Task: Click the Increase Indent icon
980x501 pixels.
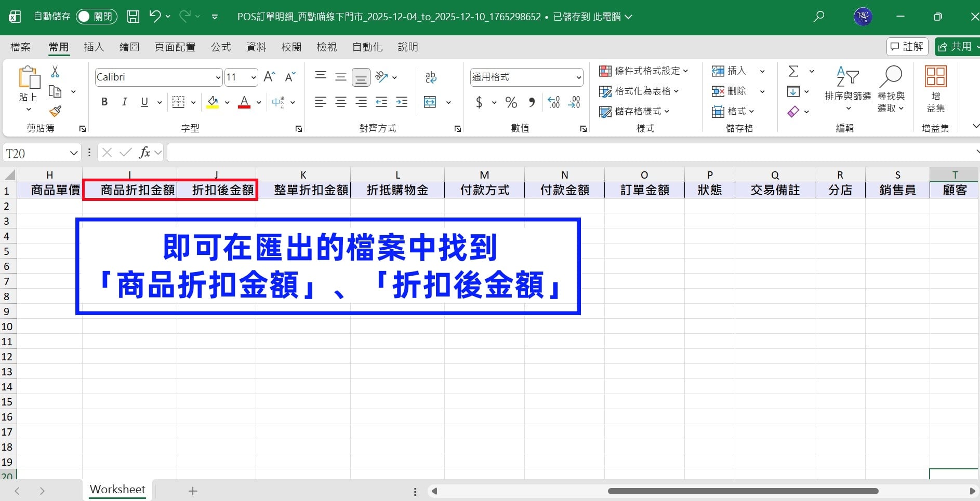Action: [x=402, y=102]
